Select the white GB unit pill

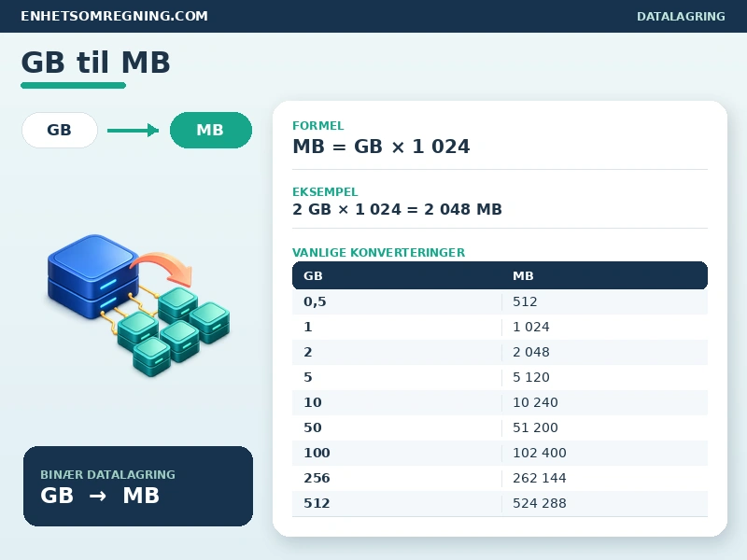(60, 130)
